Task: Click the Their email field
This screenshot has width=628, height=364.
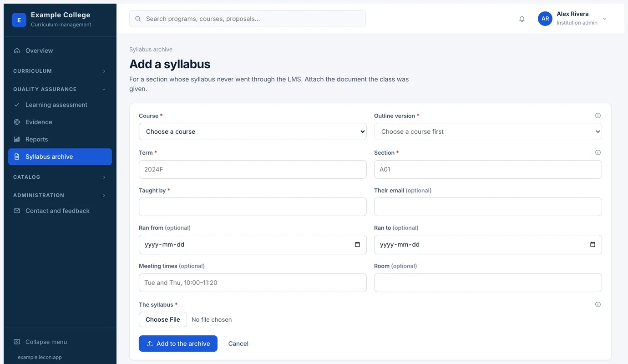Action: click(488, 207)
